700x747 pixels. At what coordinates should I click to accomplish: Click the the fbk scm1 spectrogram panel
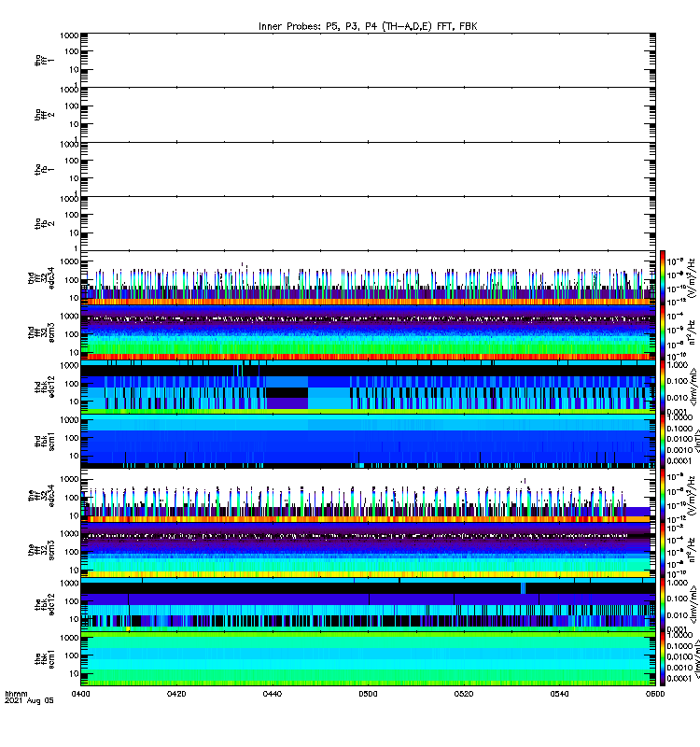click(x=368, y=659)
